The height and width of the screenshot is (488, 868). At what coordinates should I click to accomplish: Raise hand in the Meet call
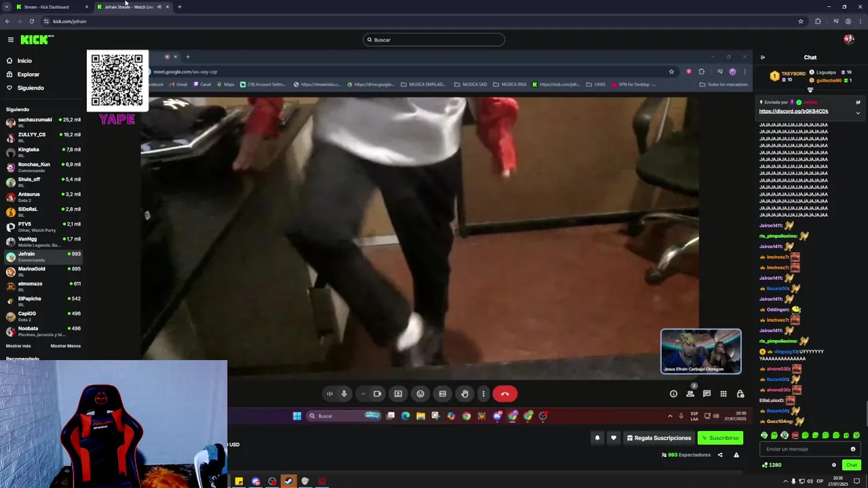[465, 394]
